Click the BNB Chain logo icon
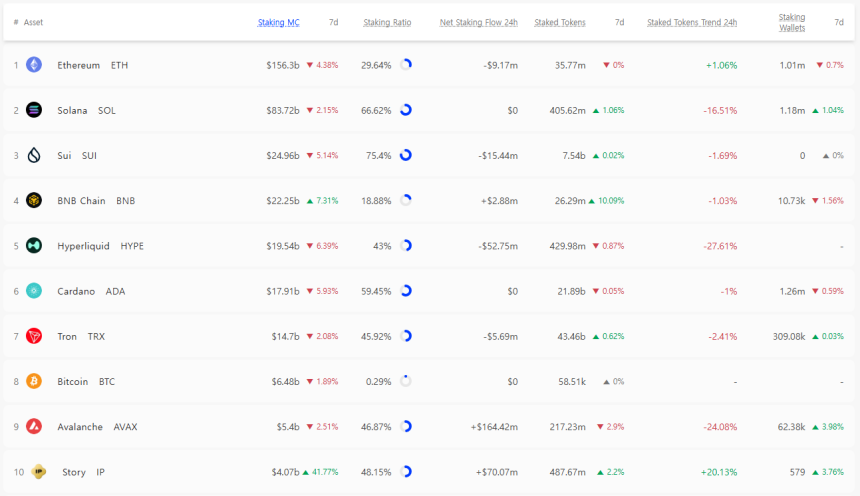This screenshot has width=860, height=496. point(34,200)
